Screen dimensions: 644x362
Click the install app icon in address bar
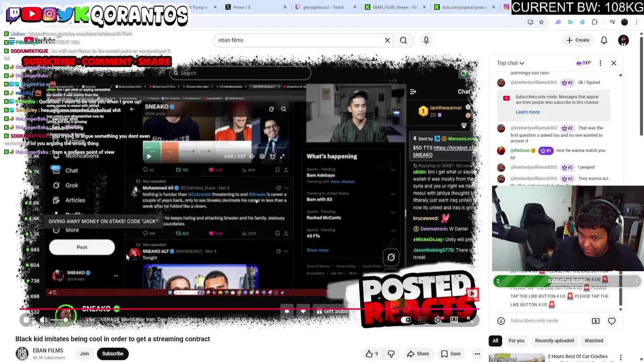tap(530, 22)
